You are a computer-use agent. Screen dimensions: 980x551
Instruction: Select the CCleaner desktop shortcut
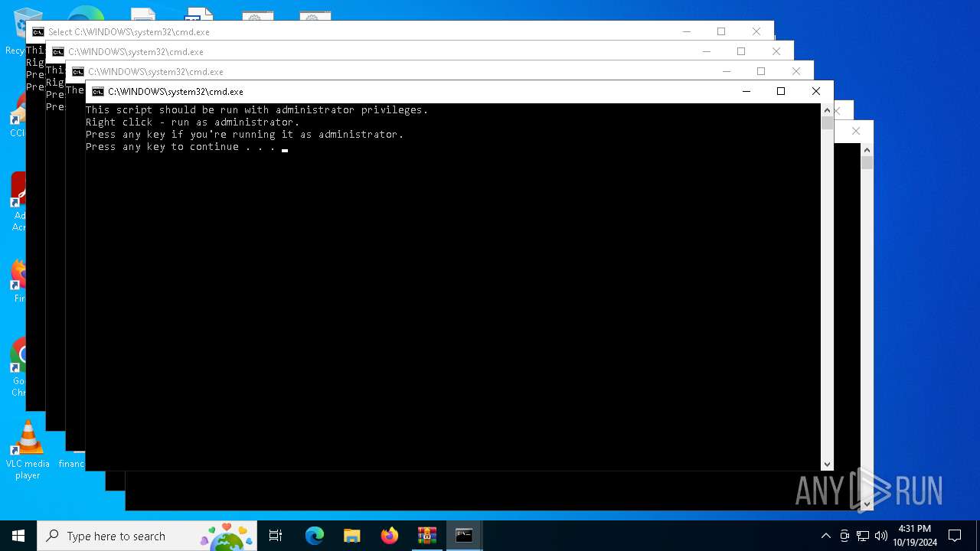click(x=17, y=116)
